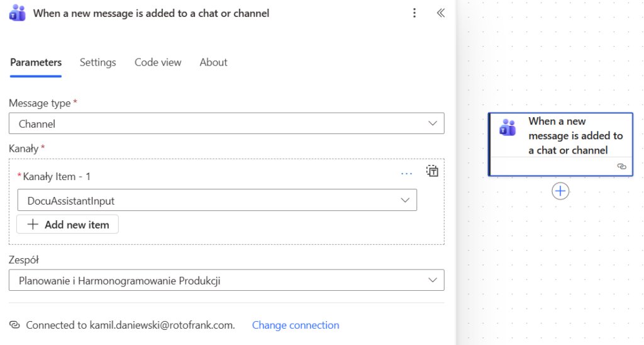Click the Teams icon in panel header
The width and height of the screenshot is (644, 345).
(17, 13)
